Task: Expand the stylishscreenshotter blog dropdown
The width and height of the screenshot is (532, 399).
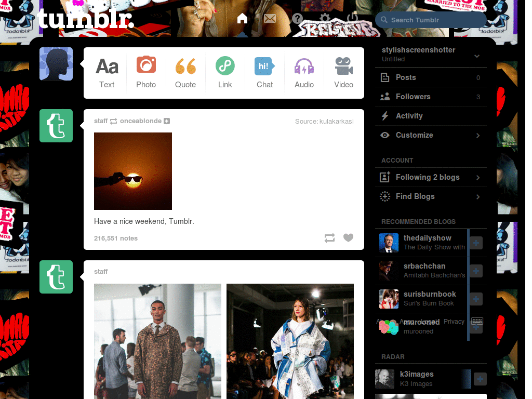Action: 477,56
